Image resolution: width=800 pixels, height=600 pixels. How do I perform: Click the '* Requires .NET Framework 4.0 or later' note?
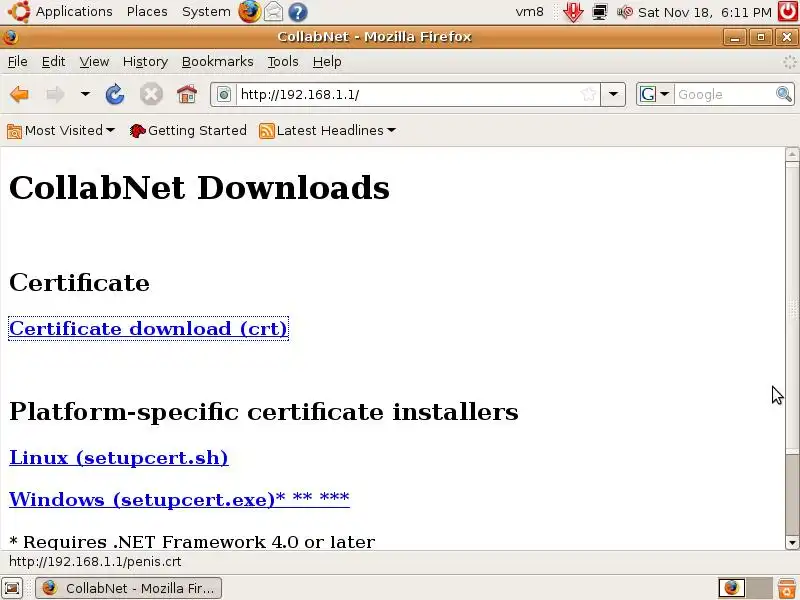(x=192, y=541)
